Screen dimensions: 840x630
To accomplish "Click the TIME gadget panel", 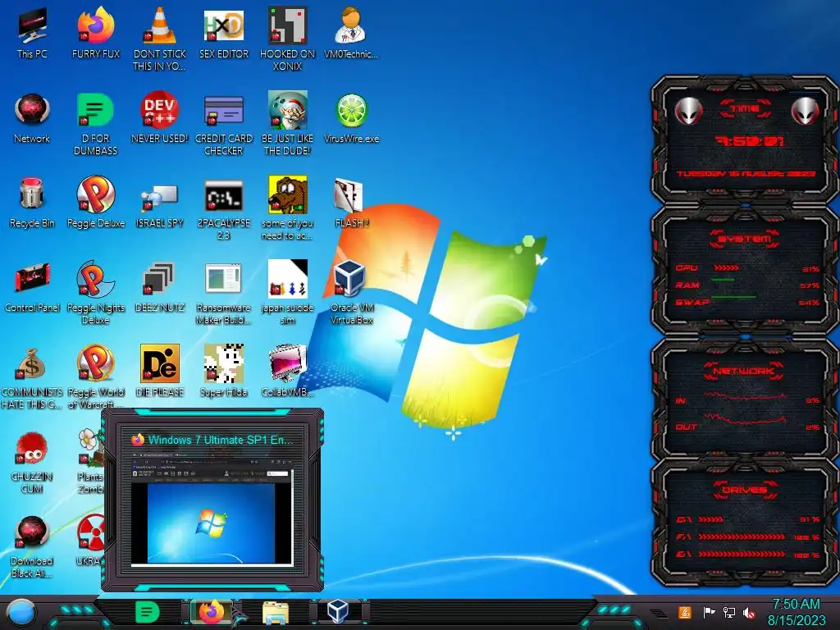I will pyautogui.click(x=745, y=141).
